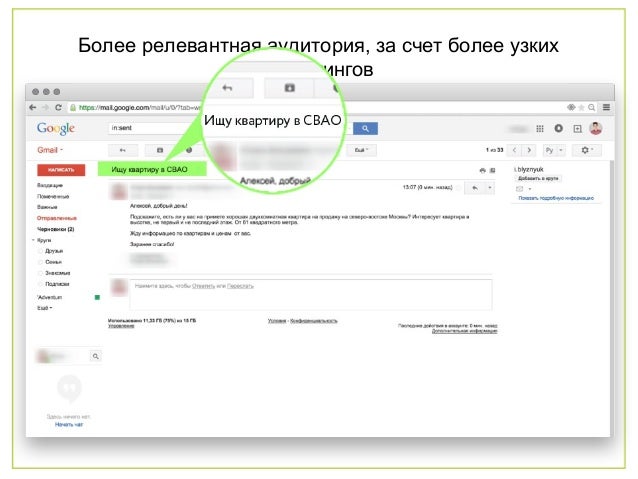Reload the page in the browser
This screenshot has width=638, height=479.
58,107
